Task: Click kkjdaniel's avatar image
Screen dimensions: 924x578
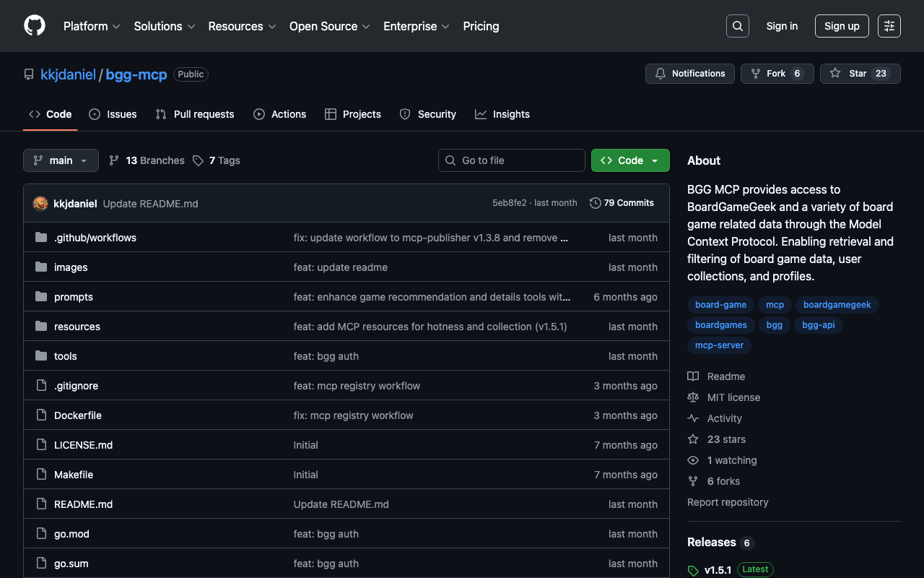Action: pyautogui.click(x=40, y=204)
